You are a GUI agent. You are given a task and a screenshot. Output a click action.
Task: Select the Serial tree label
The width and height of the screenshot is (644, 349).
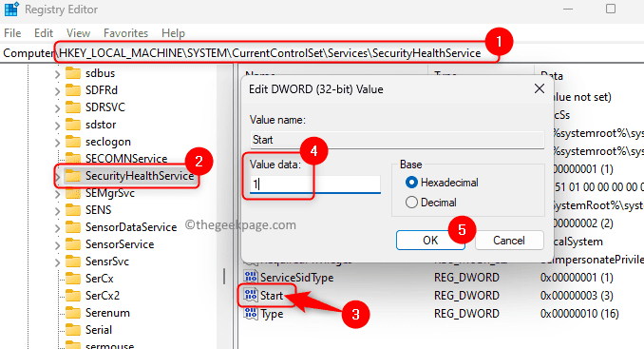(99, 330)
